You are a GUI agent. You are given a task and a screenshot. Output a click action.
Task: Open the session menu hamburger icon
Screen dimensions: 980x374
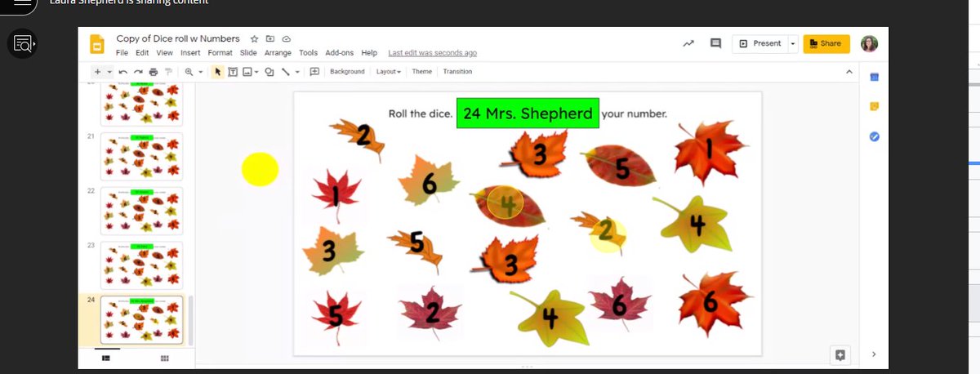pyautogui.click(x=21, y=2)
